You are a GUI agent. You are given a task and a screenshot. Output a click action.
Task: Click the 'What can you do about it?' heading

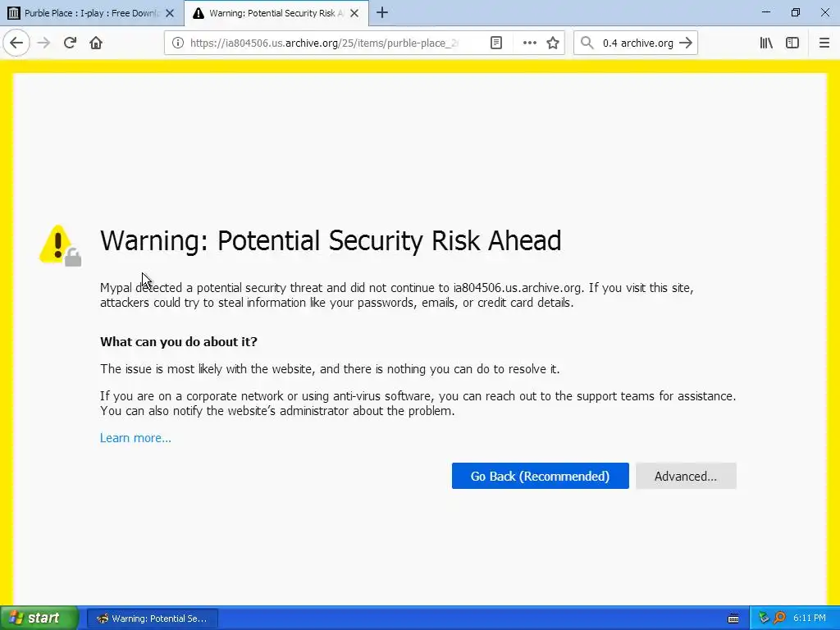click(x=178, y=342)
